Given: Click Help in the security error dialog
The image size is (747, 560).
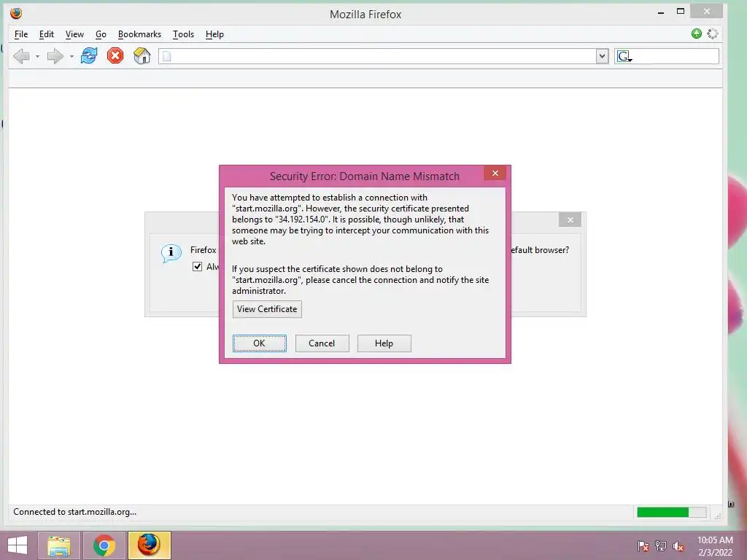Looking at the screenshot, I should click(x=384, y=343).
